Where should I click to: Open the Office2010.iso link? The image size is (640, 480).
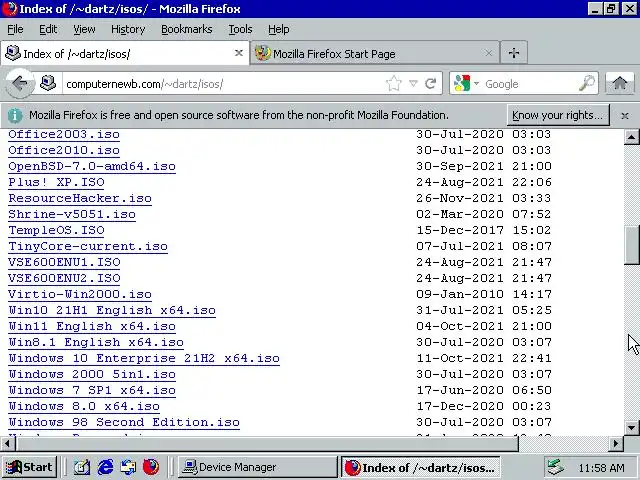[x=64, y=150]
